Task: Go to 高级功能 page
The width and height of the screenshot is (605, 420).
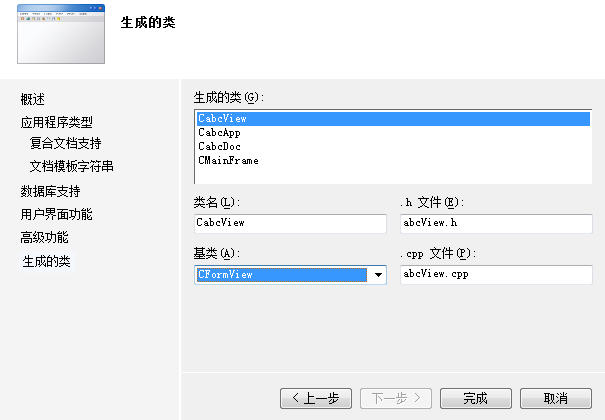Action: [x=44, y=237]
